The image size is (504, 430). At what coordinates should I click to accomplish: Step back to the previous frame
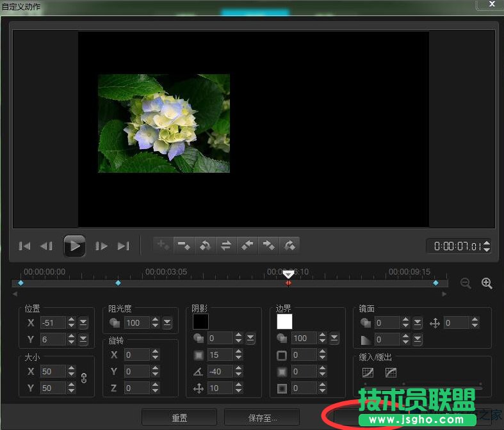tap(46, 246)
